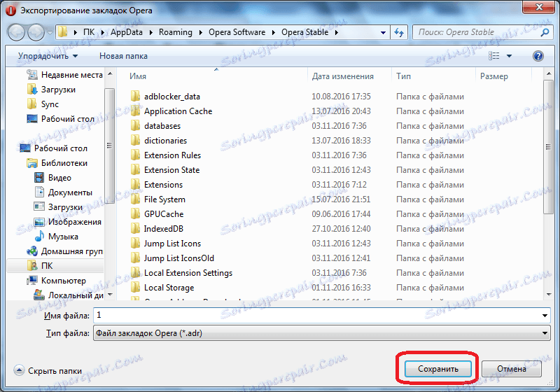Click the Сохранить button
The image size is (560, 392).
pyautogui.click(x=438, y=369)
